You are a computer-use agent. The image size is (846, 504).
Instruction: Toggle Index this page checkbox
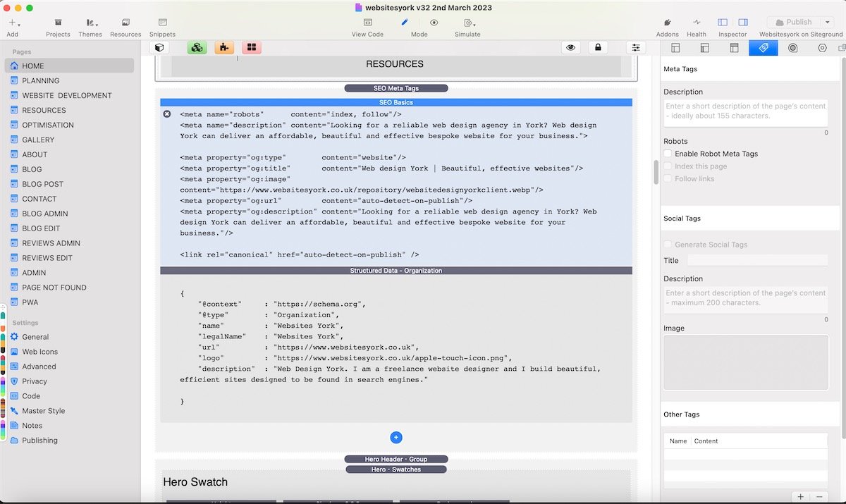[x=668, y=166]
